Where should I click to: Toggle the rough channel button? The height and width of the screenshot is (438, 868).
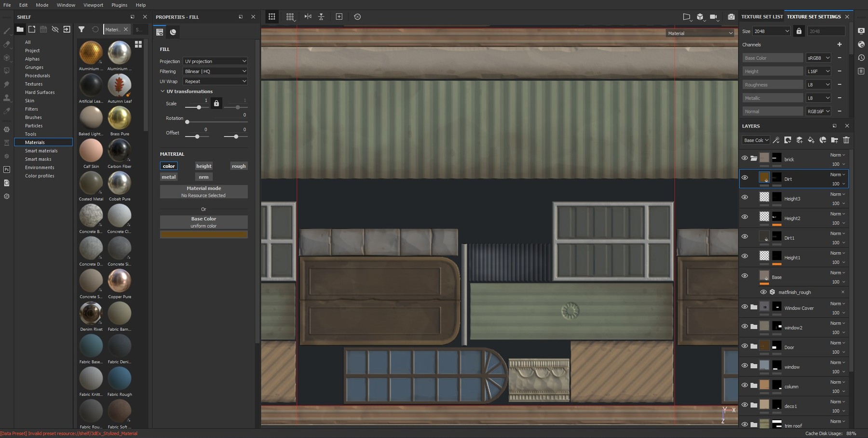(x=239, y=166)
